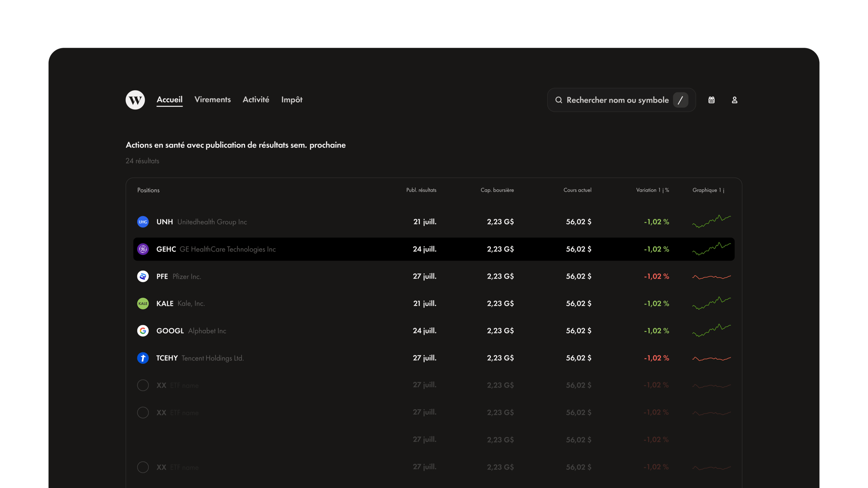
Task: Open the user profile icon
Action: [734, 100]
